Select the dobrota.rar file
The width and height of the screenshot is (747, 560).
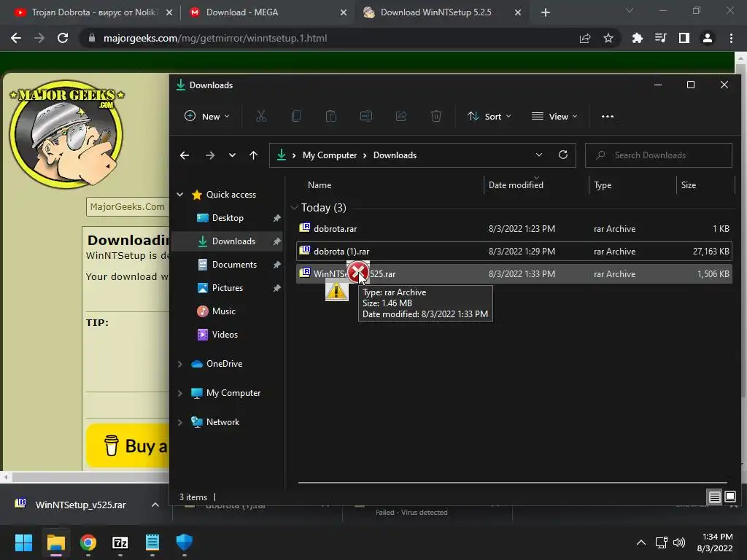coord(514,228)
